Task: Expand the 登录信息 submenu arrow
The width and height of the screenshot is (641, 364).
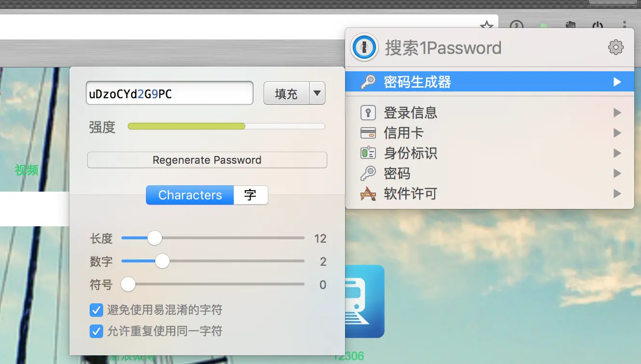Action: point(617,113)
